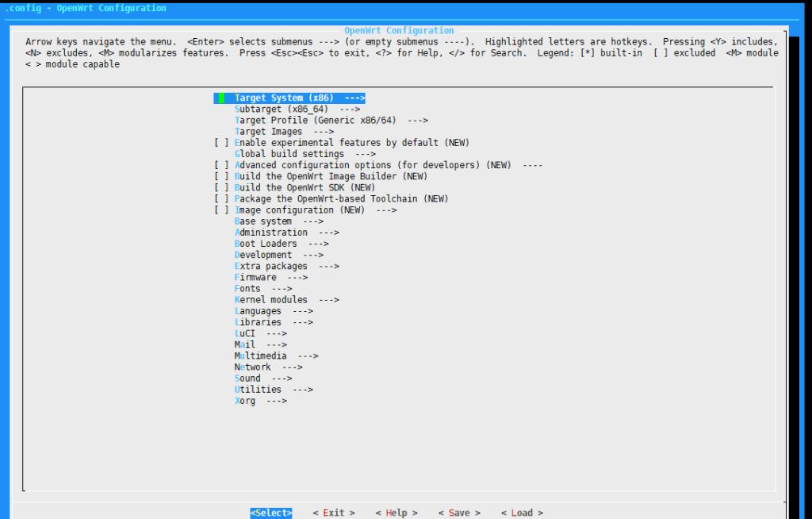Open Global build settings submenu
The height and width of the screenshot is (519, 812).
pos(305,154)
